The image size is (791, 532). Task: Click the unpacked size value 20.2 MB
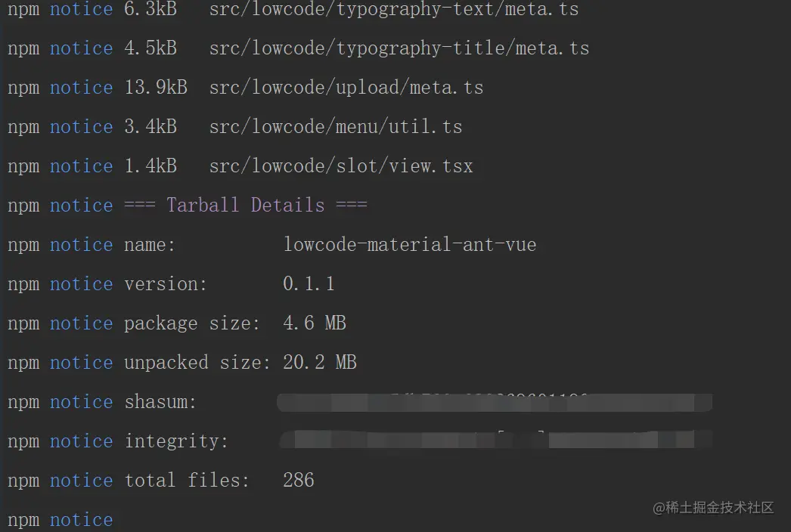coord(320,363)
